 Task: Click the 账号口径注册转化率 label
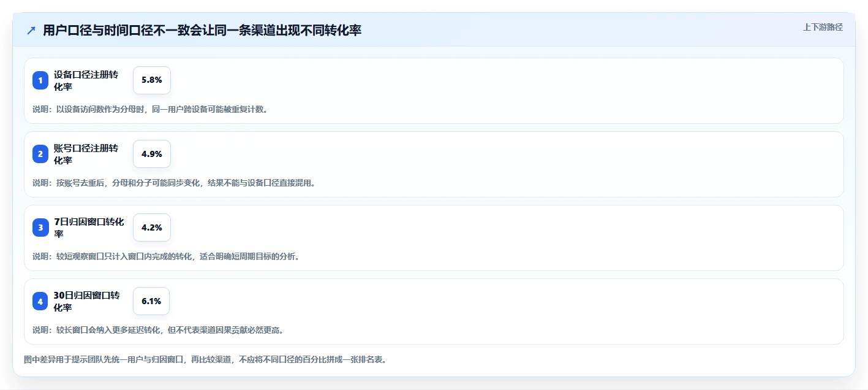86,154
